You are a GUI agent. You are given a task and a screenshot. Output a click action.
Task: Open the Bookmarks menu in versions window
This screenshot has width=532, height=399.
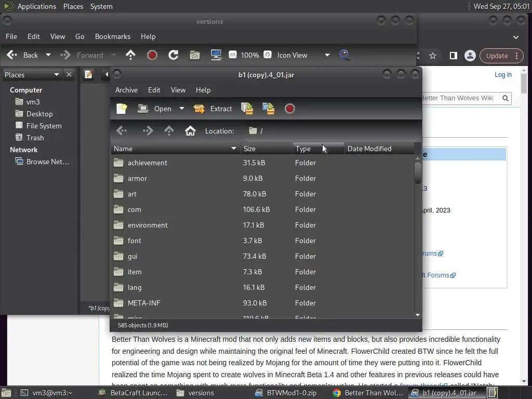[x=113, y=36]
